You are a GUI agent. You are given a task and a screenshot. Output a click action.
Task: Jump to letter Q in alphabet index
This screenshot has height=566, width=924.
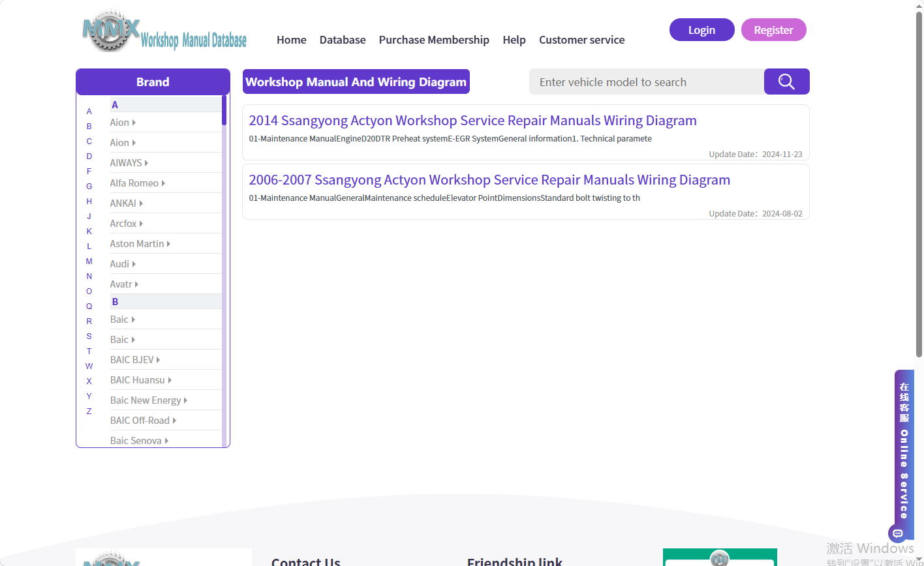click(x=89, y=306)
